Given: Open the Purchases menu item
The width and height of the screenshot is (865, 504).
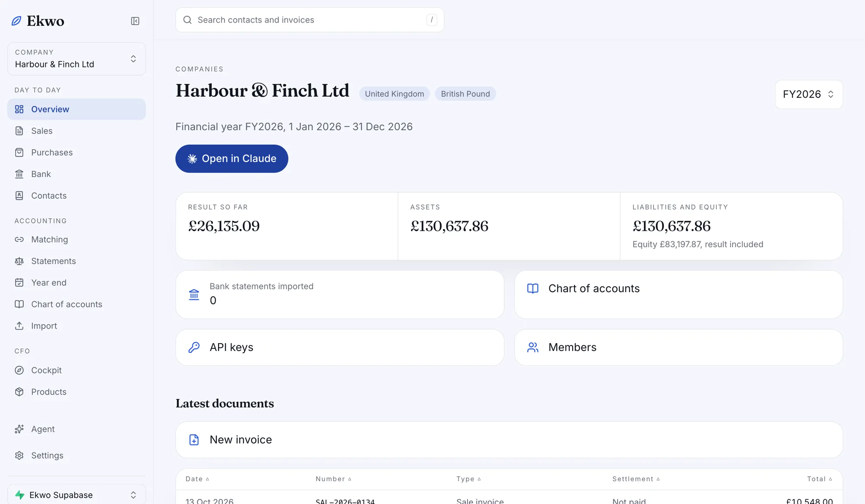Looking at the screenshot, I should [77, 153].
